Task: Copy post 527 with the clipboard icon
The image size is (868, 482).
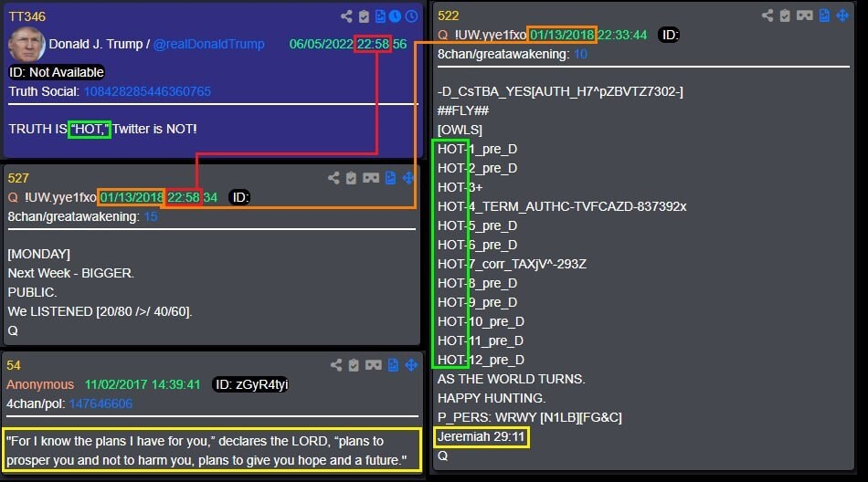Action: coord(351,178)
